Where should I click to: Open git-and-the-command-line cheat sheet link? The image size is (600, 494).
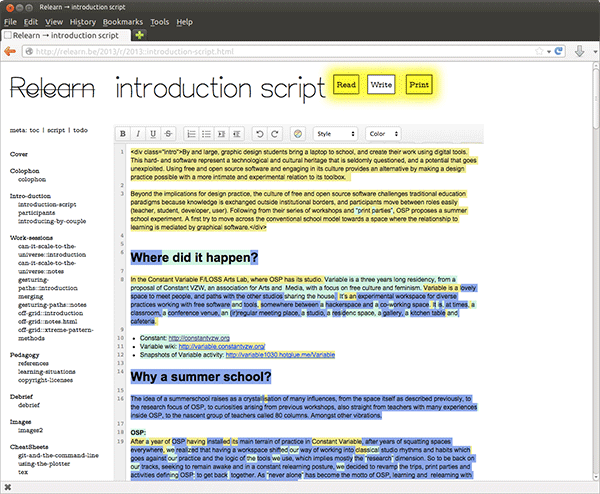(58, 455)
